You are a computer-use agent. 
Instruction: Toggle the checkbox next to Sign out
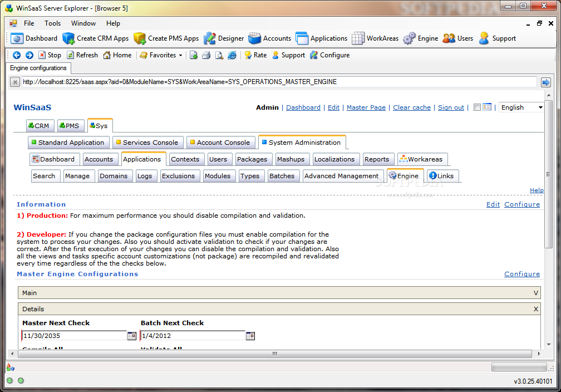[x=477, y=107]
